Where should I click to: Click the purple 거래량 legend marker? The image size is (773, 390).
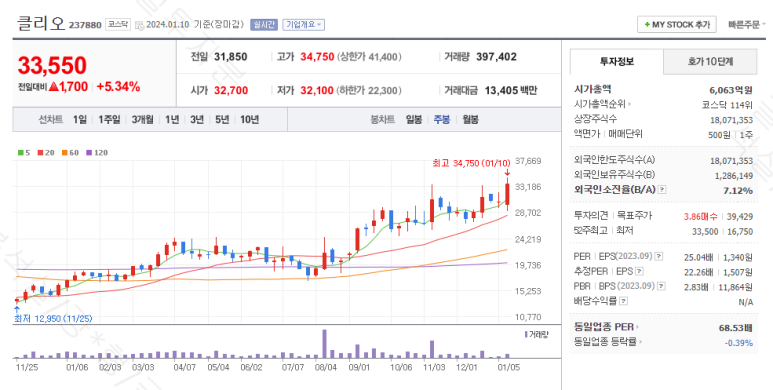tap(526, 334)
